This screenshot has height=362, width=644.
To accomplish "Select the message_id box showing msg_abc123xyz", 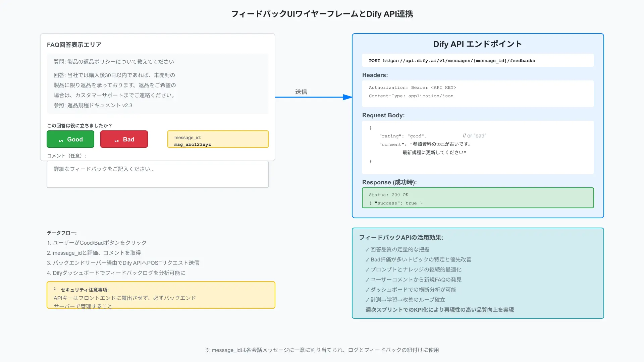I will coord(218,139).
